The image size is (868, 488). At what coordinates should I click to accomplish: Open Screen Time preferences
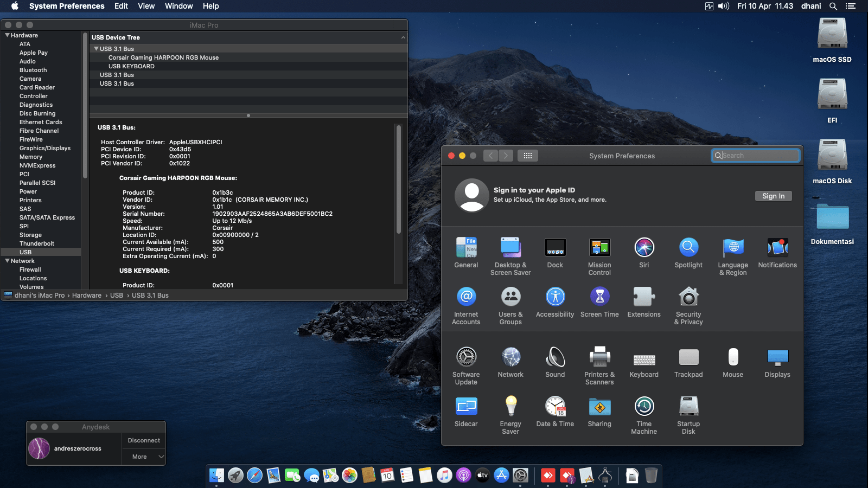pyautogui.click(x=599, y=302)
